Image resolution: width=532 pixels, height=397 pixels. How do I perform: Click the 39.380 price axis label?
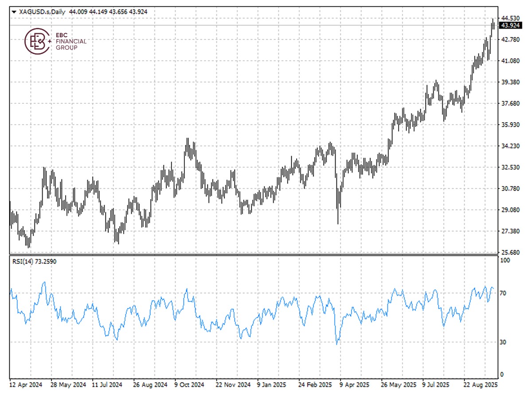(x=510, y=82)
